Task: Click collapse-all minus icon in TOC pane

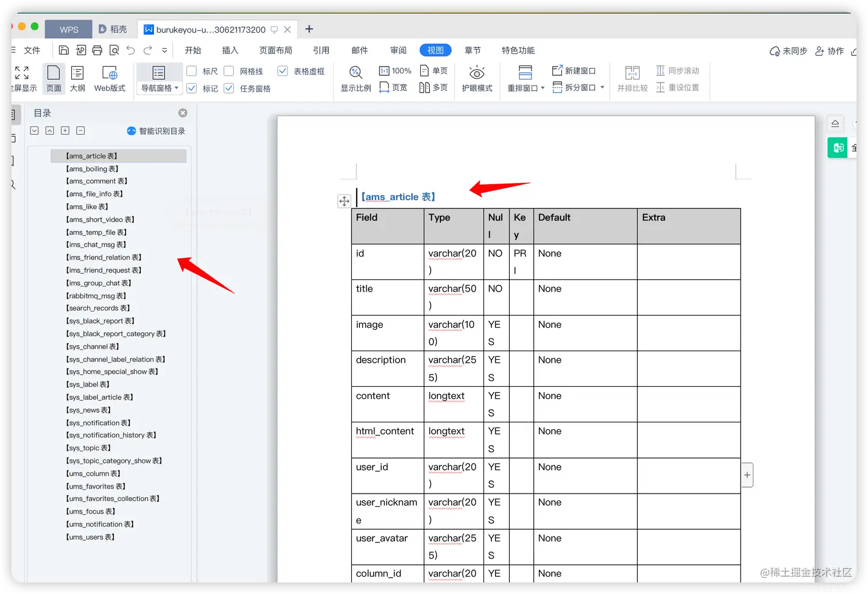Action: click(x=81, y=131)
